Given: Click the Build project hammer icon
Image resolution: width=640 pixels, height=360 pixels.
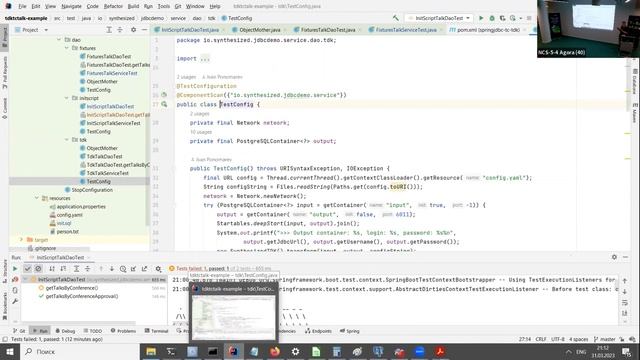Looking at the screenshot, I should (x=396, y=18).
